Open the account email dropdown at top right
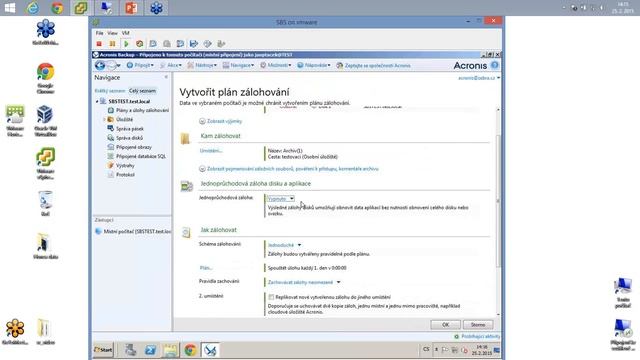The height and width of the screenshot is (360, 640). [x=478, y=78]
